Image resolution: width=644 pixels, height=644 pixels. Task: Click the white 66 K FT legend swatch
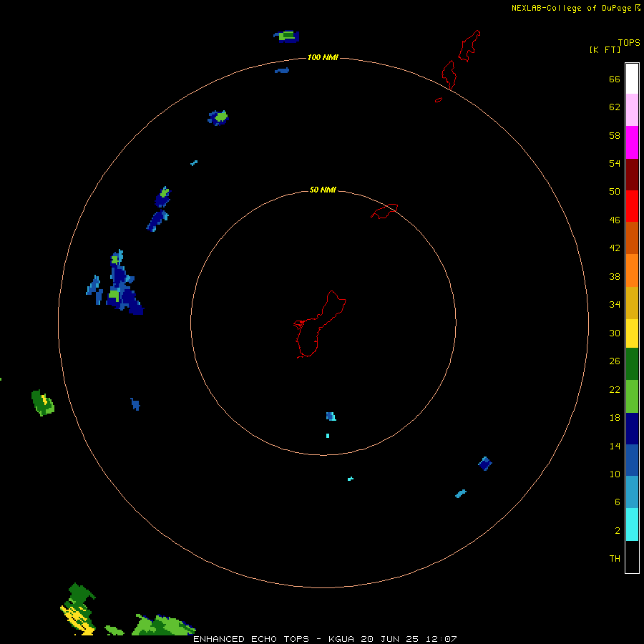tap(632, 79)
